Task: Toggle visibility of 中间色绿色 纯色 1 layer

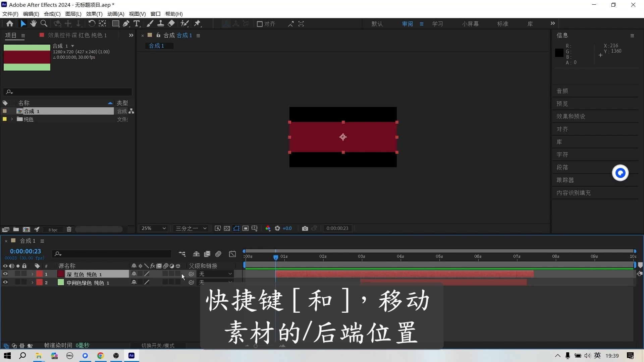Action: click(5, 283)
